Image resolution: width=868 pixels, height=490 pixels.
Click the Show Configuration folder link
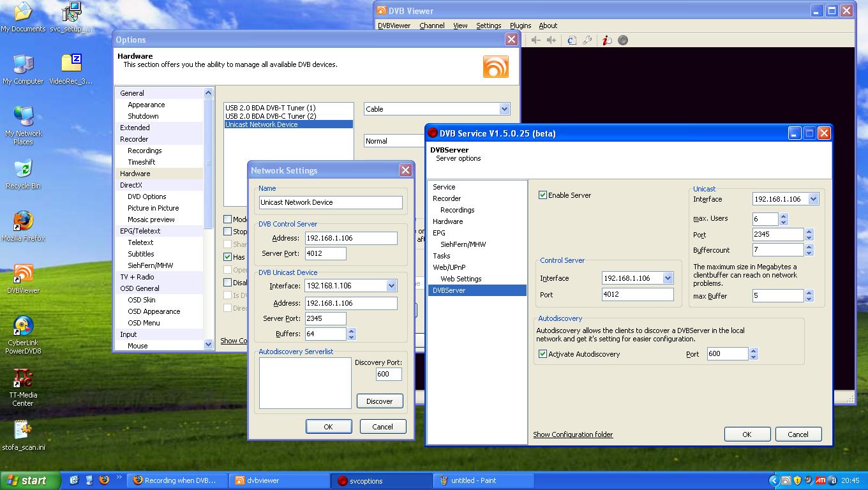[x=572, y=434]
